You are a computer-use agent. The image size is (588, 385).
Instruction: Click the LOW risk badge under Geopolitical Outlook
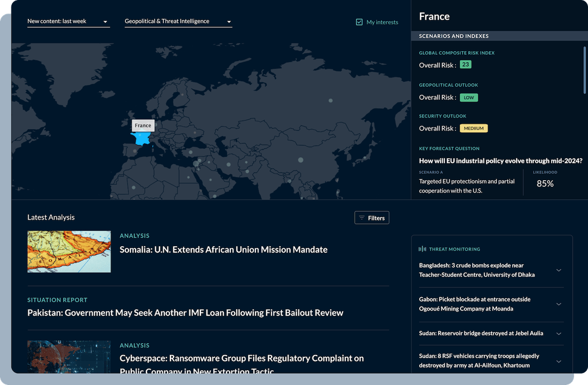pyautogui.click(x=469, y=97)
